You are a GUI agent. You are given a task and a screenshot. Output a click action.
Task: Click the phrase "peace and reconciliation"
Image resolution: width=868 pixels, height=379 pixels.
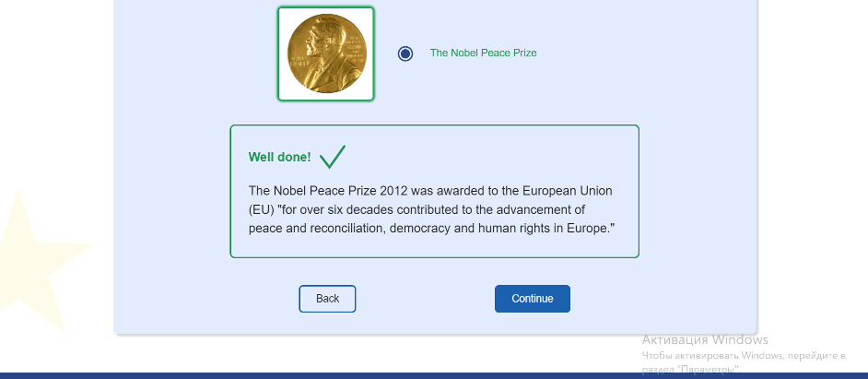pyautogui.click(x=316, y=228)
